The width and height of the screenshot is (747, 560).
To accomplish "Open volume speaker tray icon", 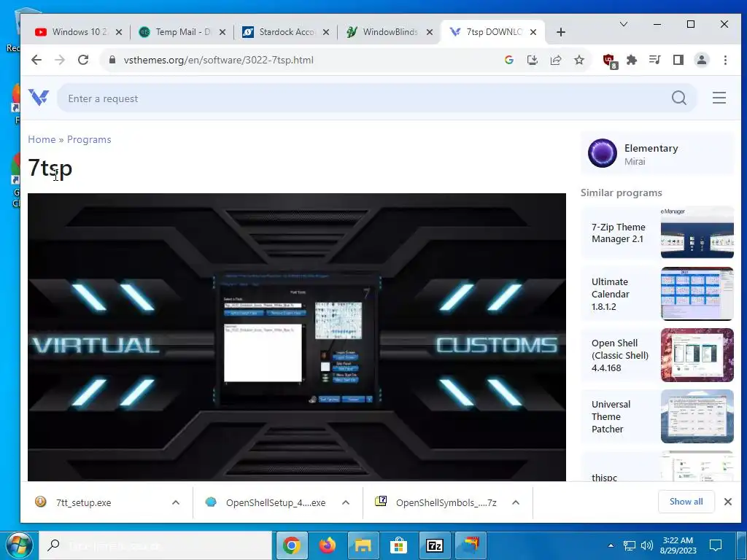I will tap(646, 545).
